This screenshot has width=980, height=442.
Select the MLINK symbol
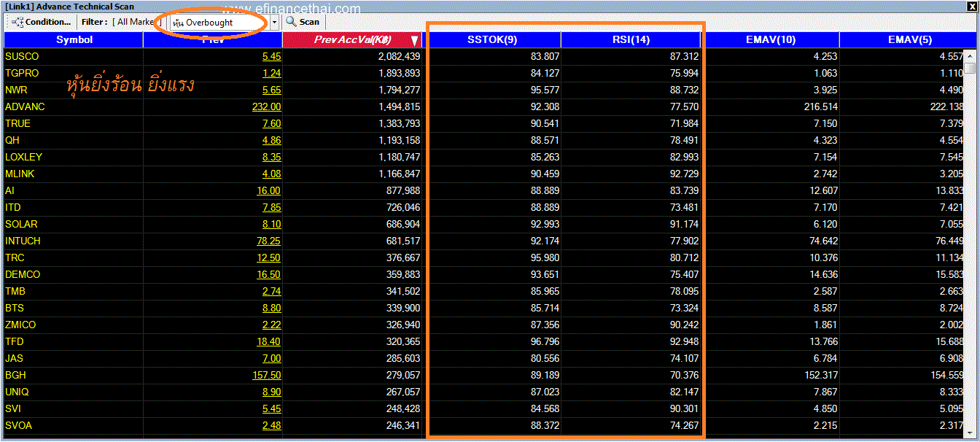[20, 174]
